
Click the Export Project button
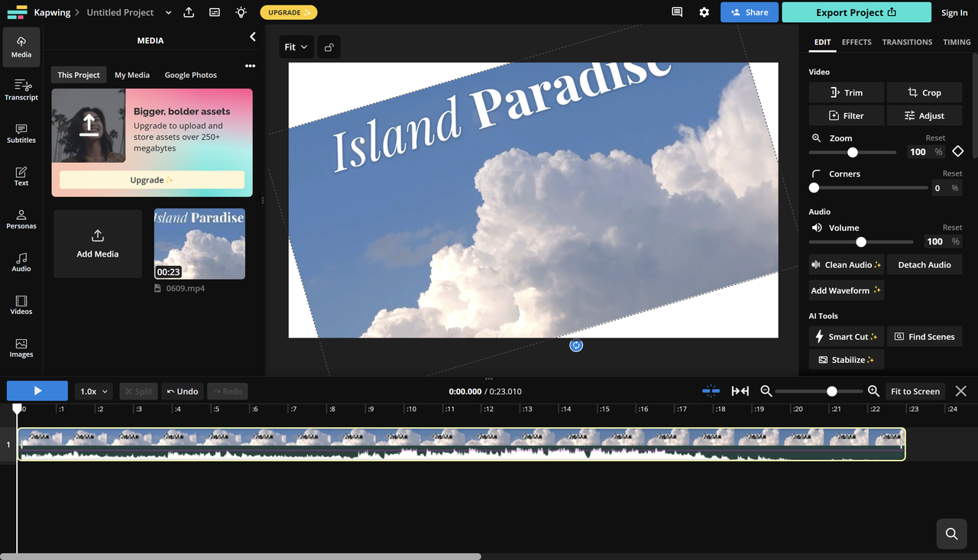click(857, 12)
